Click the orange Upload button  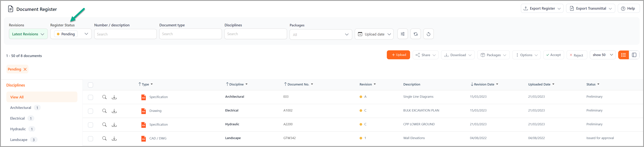398,55
